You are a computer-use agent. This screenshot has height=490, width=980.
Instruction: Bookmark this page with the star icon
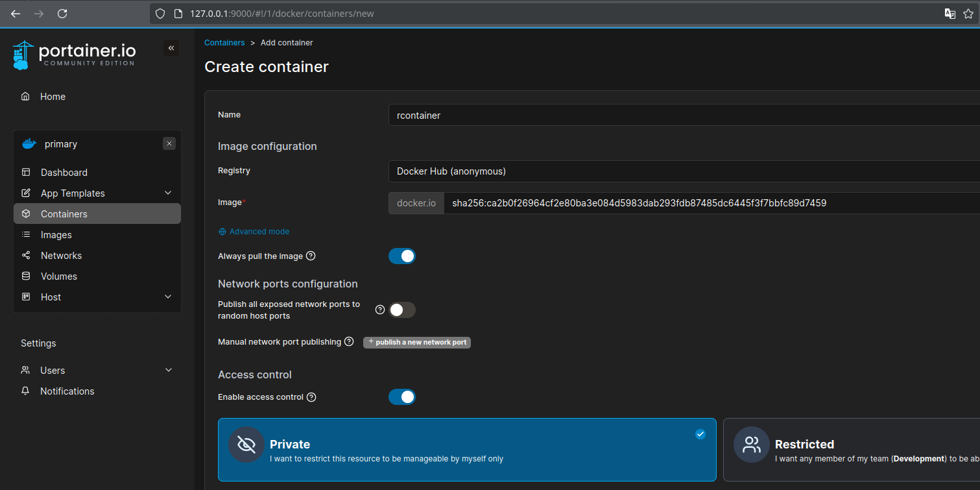click(x=968, y=13)
